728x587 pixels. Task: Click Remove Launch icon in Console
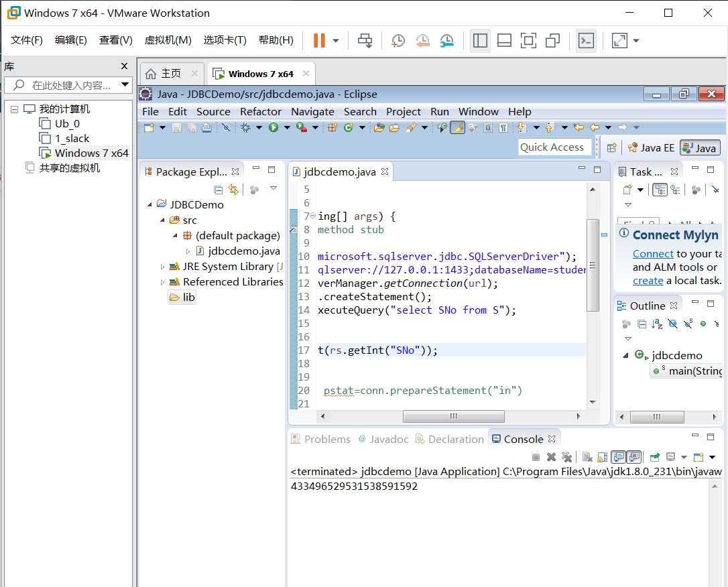pyautogui.click(x=551, y=457)
